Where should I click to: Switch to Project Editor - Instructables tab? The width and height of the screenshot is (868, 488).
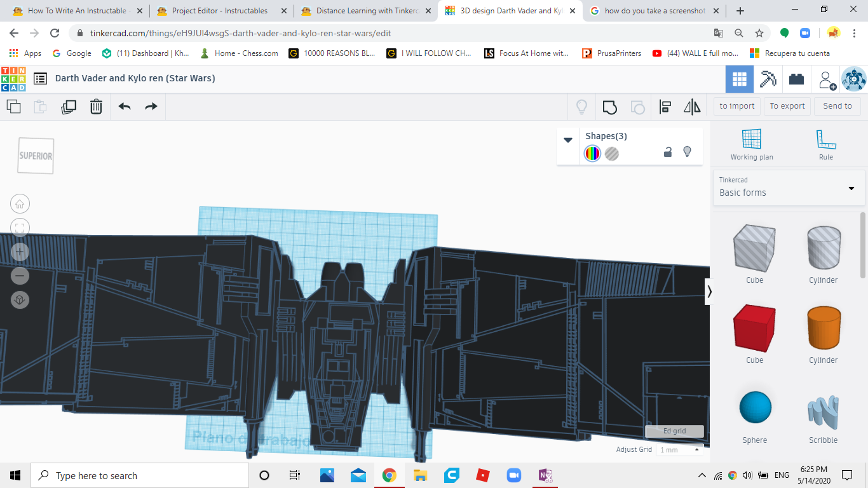[x=222, y=11]
